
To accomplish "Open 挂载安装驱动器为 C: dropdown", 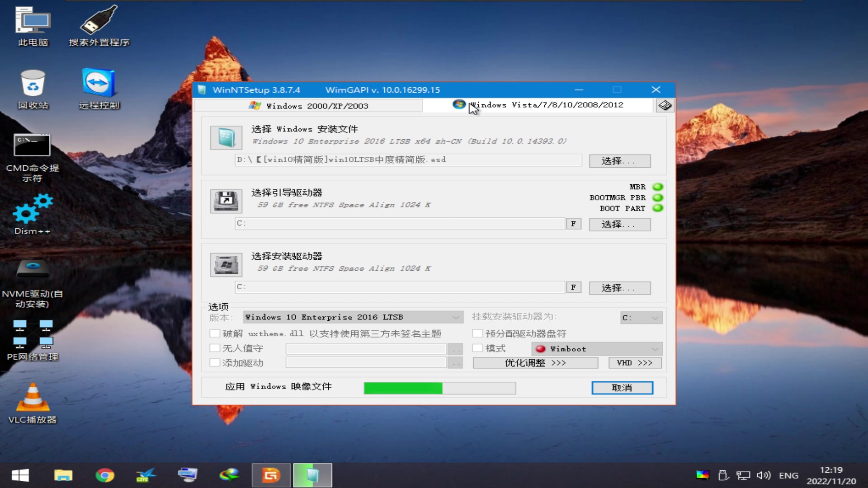I will tap(641, 318).
